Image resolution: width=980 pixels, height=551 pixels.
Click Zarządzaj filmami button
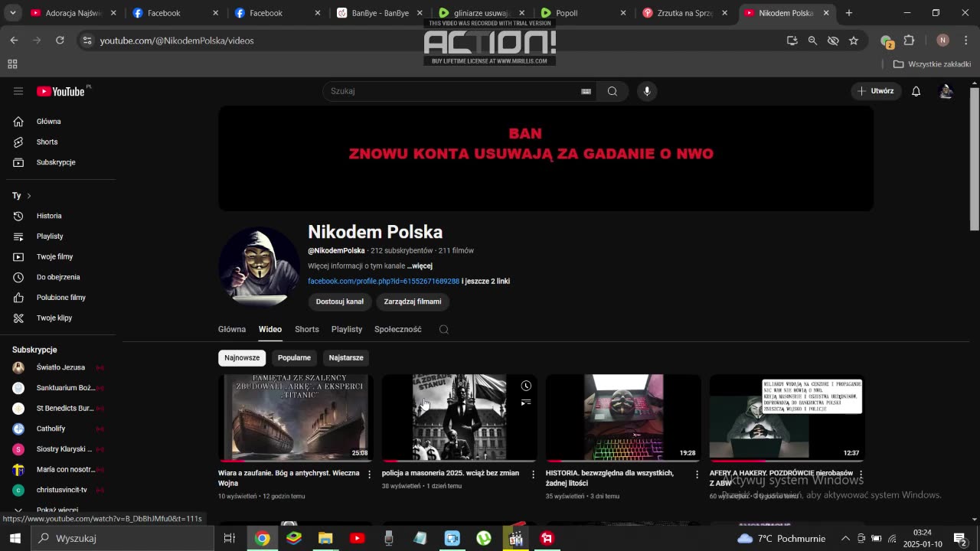[413, 302]
